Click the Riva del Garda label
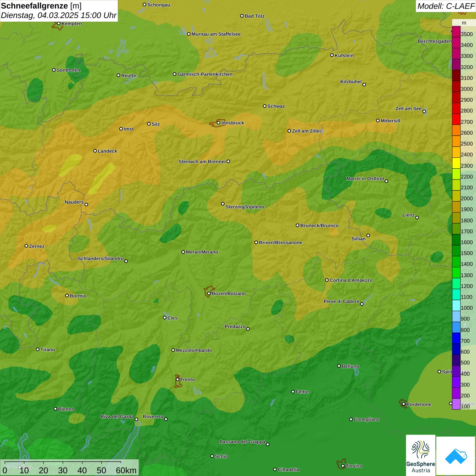 pos(117,417)
